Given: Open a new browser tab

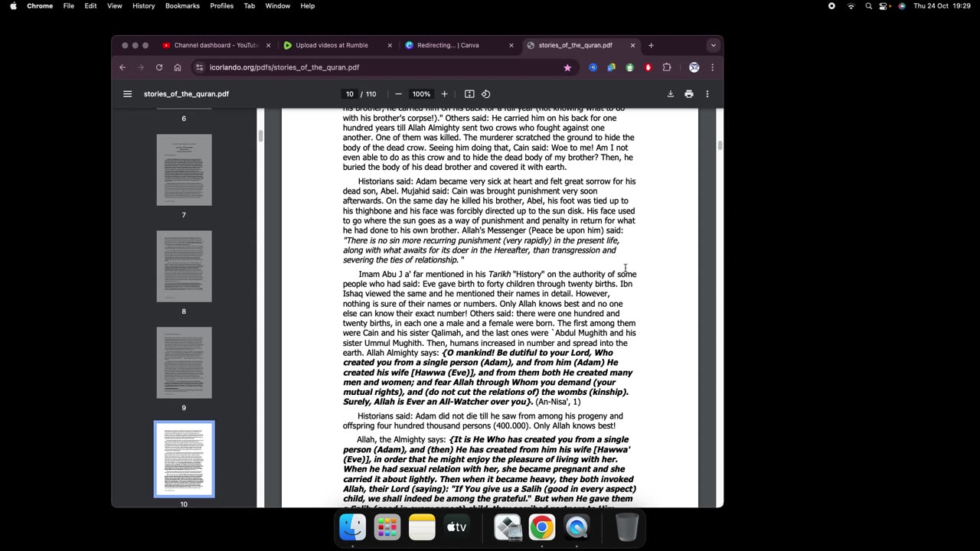Looking at the screenshot, I should coord(651,45).
